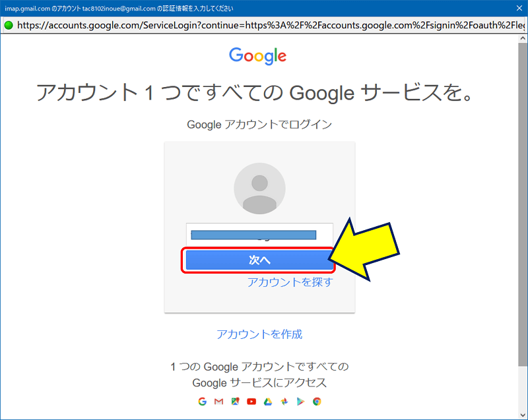Click the アカウント 1 つですべての headline
This screenshot has height=420, width=528.
[254, 92]
